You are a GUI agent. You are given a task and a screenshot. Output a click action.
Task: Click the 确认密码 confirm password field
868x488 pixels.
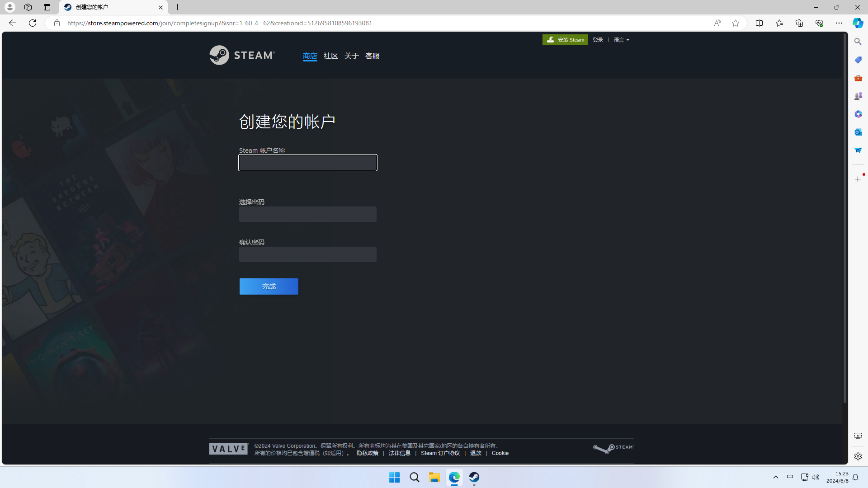pos(307,254)
